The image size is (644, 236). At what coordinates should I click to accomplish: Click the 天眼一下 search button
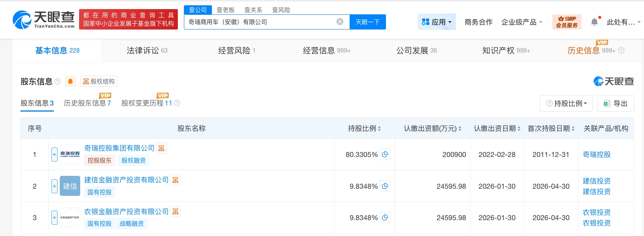(368, 22)
